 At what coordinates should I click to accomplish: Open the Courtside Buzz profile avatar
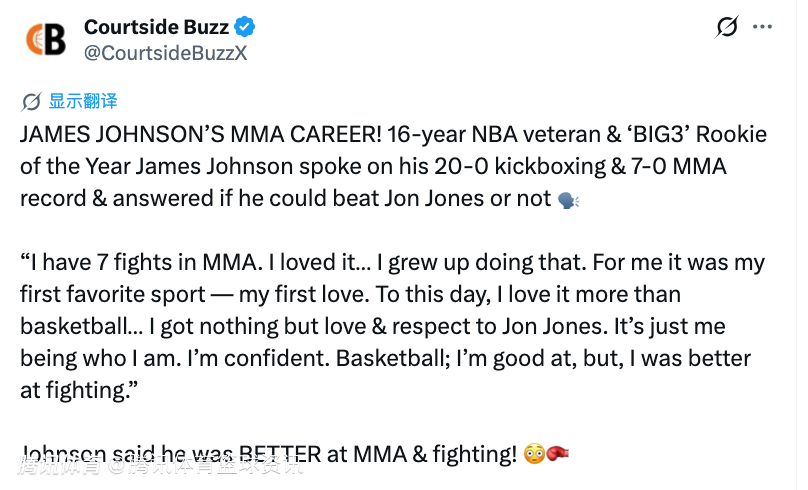[x=46, y=39]
